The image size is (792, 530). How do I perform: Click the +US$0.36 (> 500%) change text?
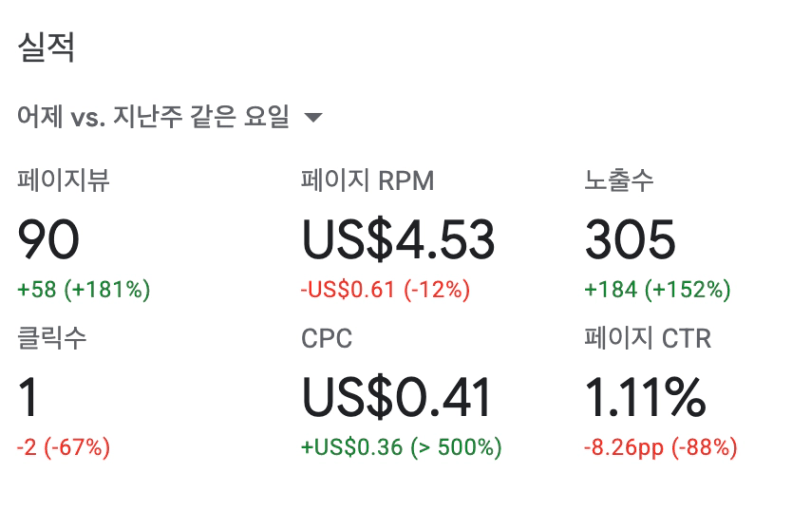coord(402,447)
